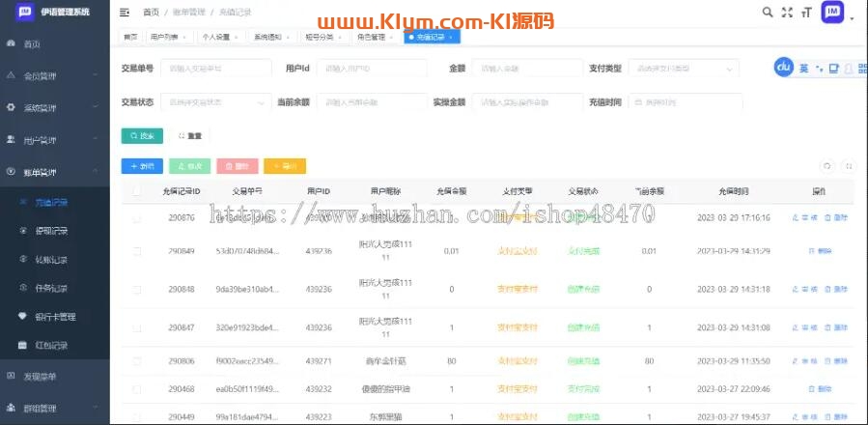Click 账单管理 in the breadcrumb
868x425 pixels.
tap(189, 13)
